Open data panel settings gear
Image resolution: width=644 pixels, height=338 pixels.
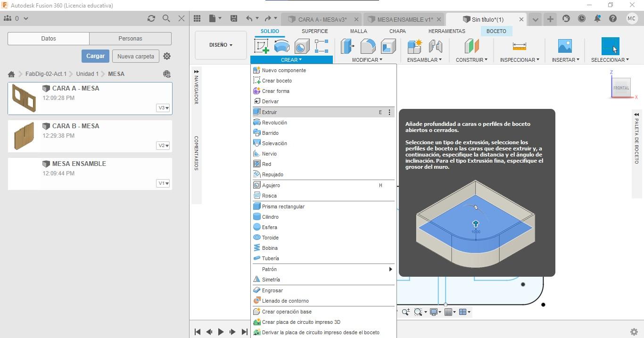click(167, 56)
